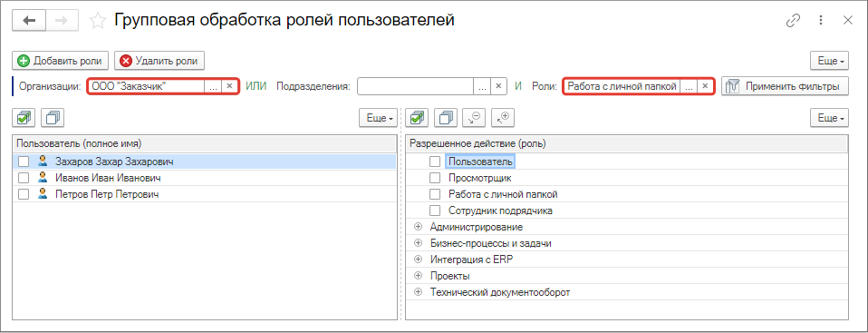Select the Пользователь role label
The width and height of the screenshot is (868, 333).
click(x=480, y=162)
